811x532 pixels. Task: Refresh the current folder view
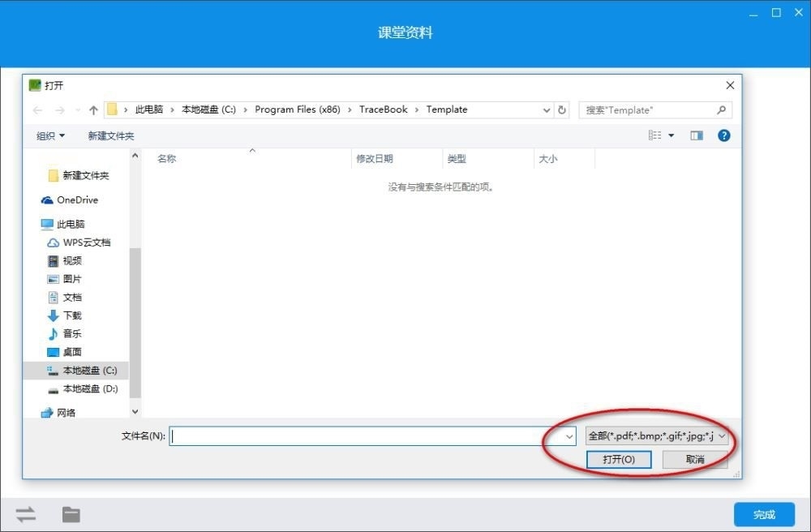[562, 109]
